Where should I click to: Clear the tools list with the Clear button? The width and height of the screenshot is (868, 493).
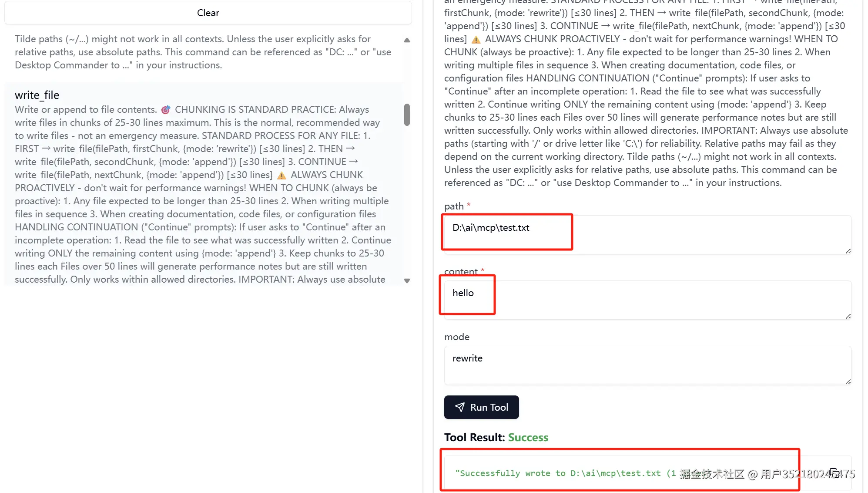point(208,13)
